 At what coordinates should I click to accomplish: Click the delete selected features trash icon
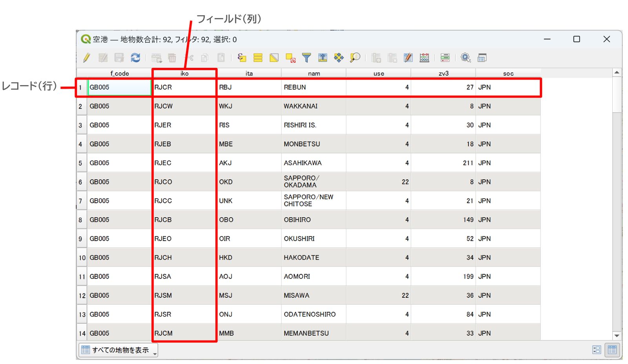point(172,58)
